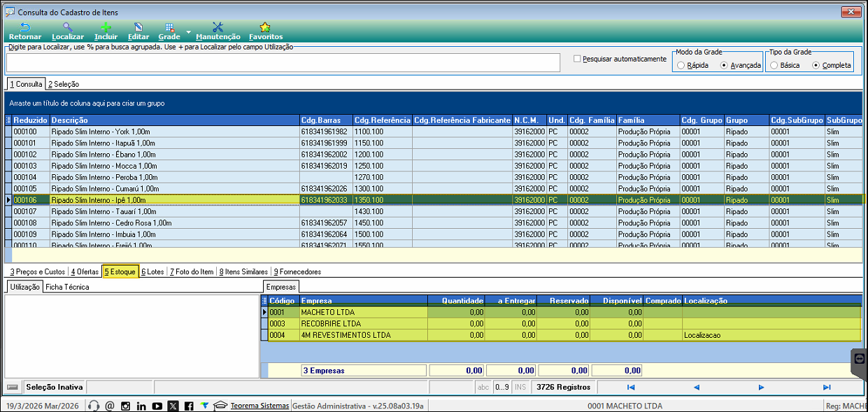Click the Editar toolbar icon
The height and width of the screenshot is (412, 868).
(138, 27)
